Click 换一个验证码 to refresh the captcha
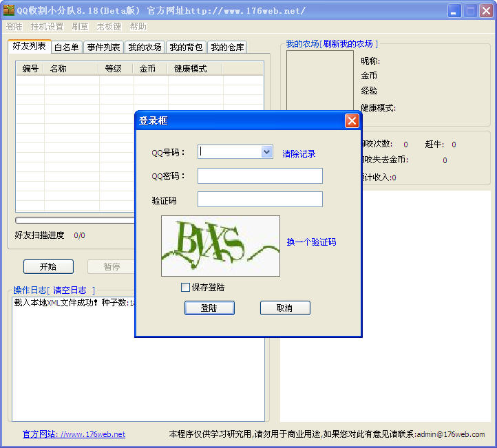This screenshot has height=448, width=497. pyautogui.click(x=311, y=242)
